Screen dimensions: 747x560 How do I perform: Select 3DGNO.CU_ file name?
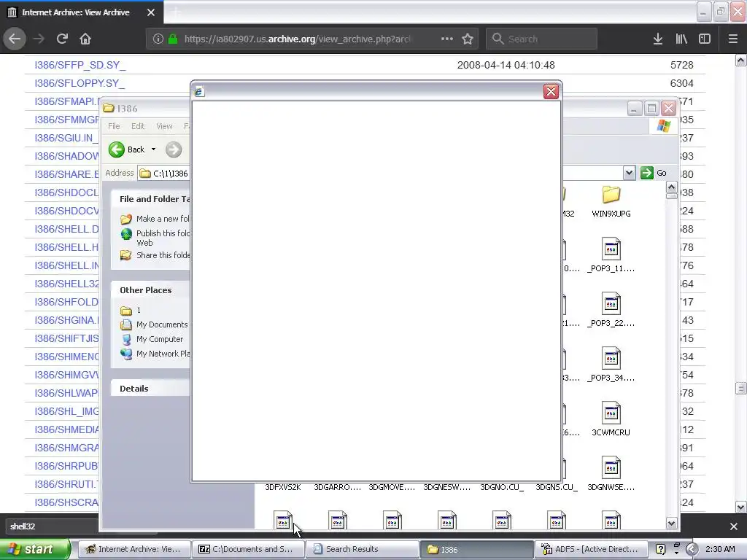pyautogui.click(x=502, y=487)
